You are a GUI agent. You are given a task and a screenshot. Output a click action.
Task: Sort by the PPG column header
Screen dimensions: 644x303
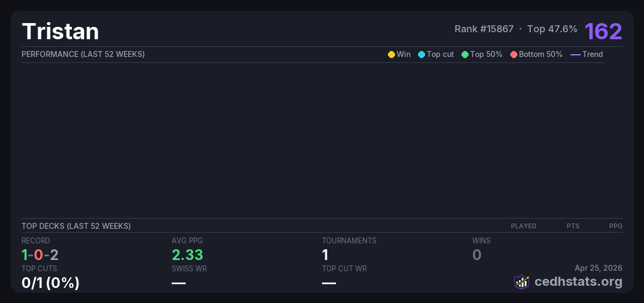616,226
